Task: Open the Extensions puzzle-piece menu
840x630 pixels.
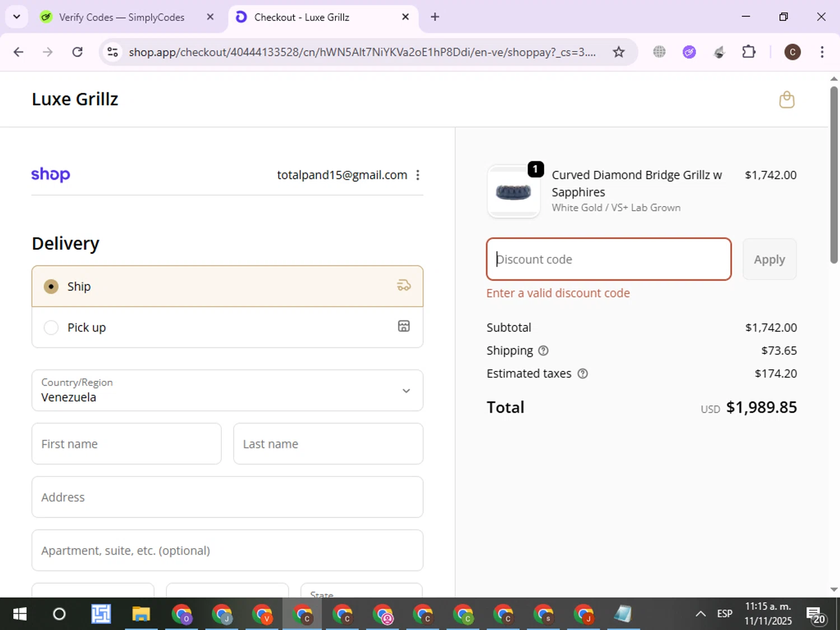Action: [749, 52]
